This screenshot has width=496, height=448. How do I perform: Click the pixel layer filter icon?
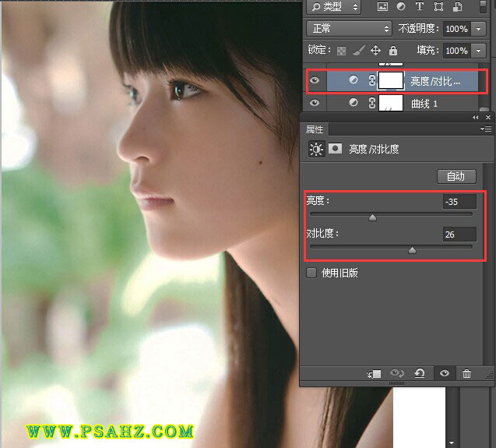pyautogui.click(x=382, y=7)
